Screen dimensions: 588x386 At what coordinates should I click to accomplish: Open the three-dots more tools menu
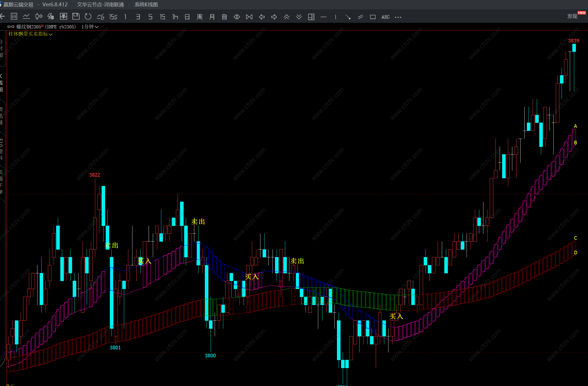coord(398,17)
